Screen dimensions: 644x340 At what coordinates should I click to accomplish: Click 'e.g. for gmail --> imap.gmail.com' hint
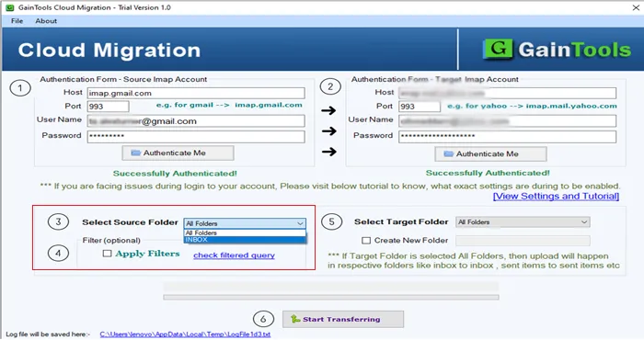pyautogui.click(x=229, y=105)
